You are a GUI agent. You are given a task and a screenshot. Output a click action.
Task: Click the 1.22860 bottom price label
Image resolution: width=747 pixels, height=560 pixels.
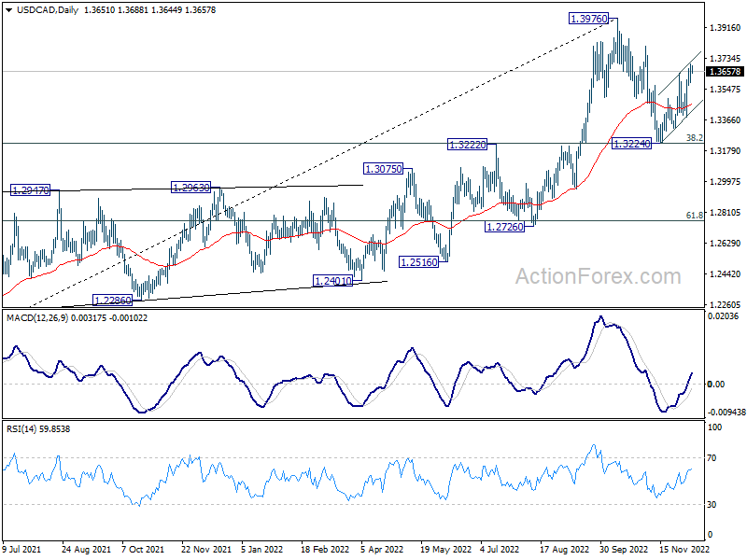point(111,301)
